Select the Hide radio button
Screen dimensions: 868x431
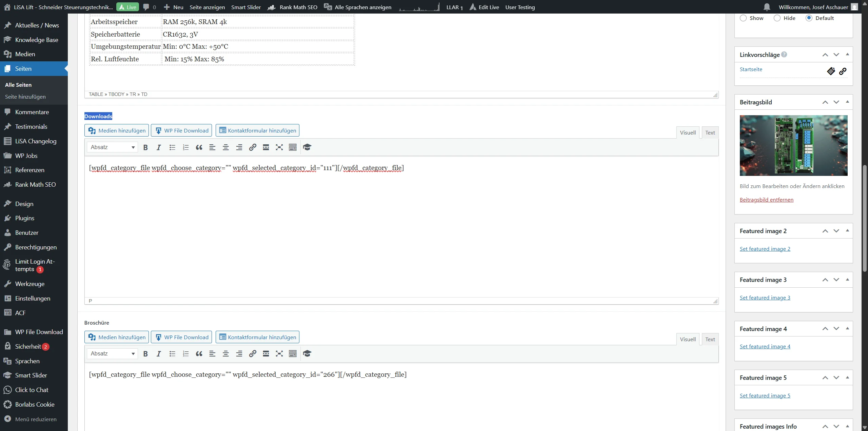(x=777, y=18)
